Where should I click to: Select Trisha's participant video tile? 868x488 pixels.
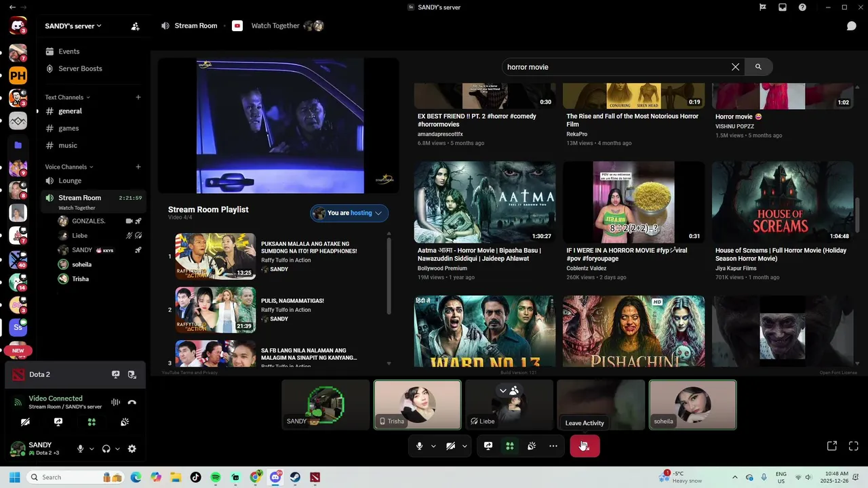coord(418,405)
